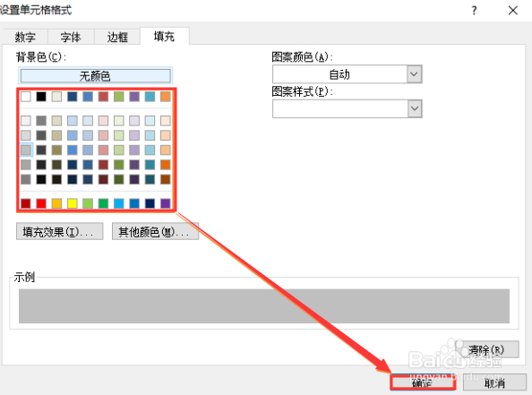The width and height of the screenshot is (532, 395).
Task: Pick the white swatch in top row
Action: click(x=26, y=97)
